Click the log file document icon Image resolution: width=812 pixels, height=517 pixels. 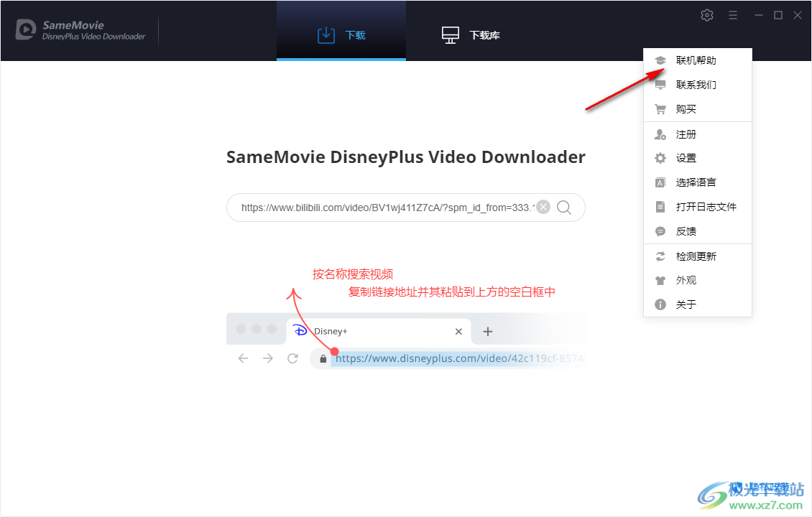[660, 207]
